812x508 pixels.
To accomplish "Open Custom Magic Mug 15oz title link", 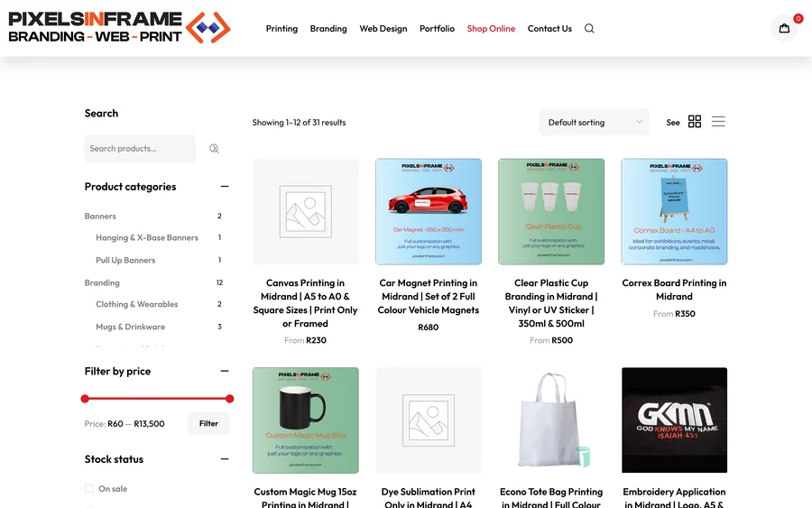I will (x=306, y=497).
